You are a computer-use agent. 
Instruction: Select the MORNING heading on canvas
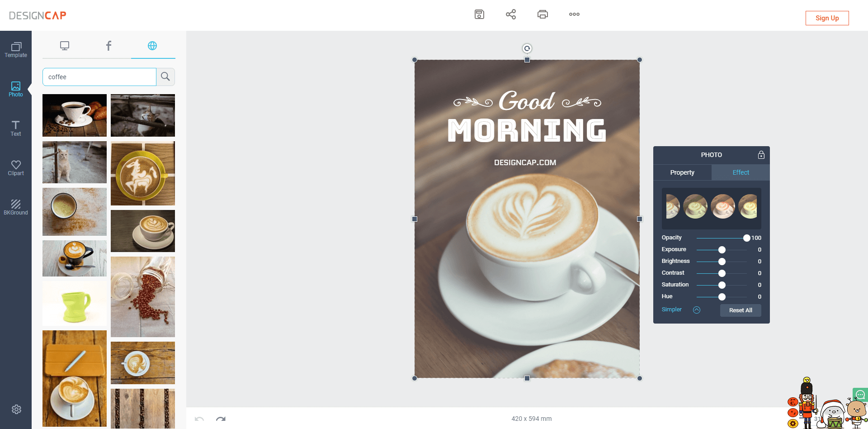527,130
